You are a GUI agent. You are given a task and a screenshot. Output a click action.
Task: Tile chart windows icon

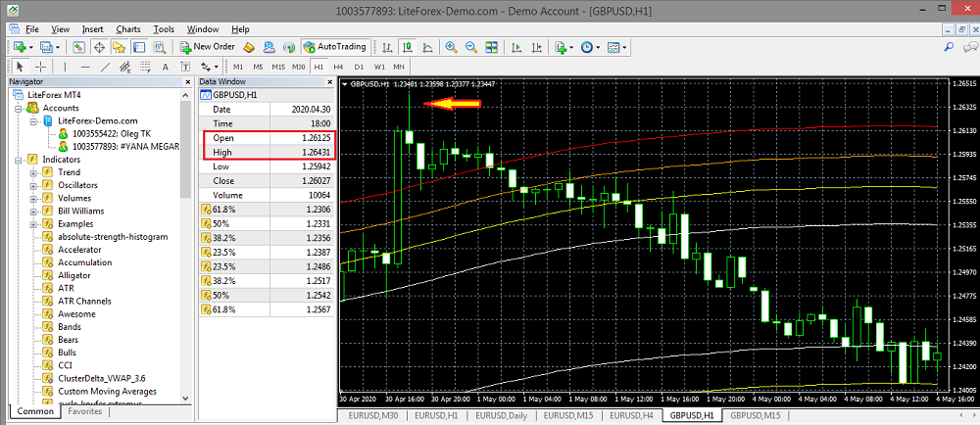pyautogui.click(x=491, y=47)
